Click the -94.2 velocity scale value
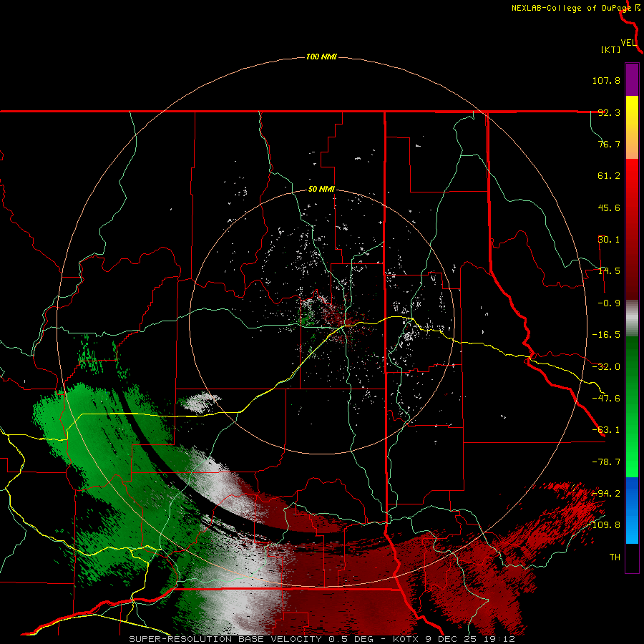 click(606, 493)
